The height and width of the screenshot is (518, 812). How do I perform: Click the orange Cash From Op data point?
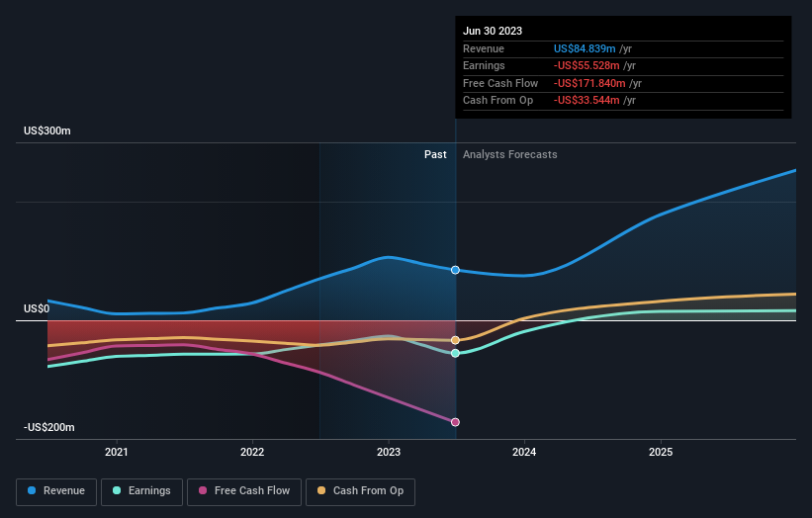pyautogui.click(x=455, y=340)
